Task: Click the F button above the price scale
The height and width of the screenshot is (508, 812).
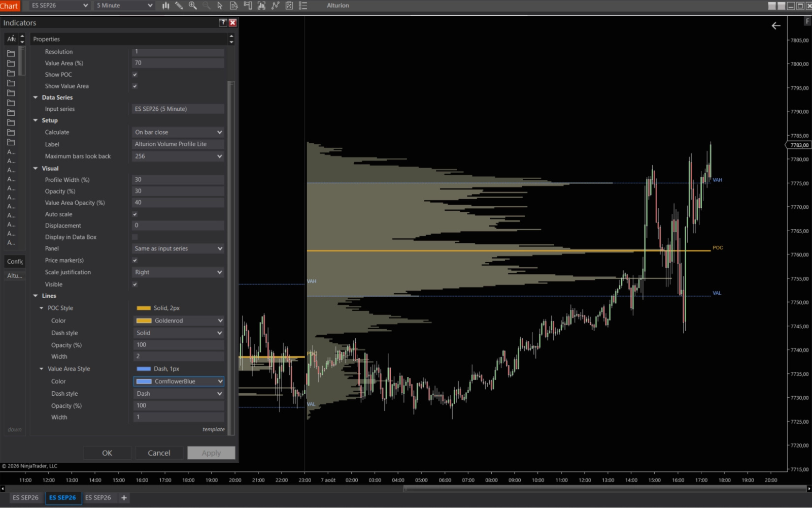Action: coord(807,21)
